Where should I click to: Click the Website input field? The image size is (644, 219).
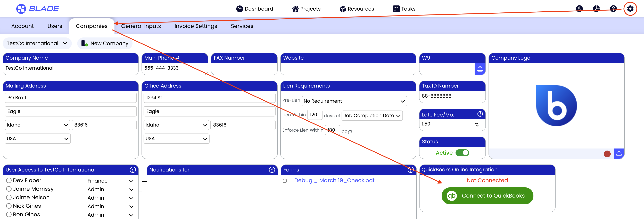point(348,68)
